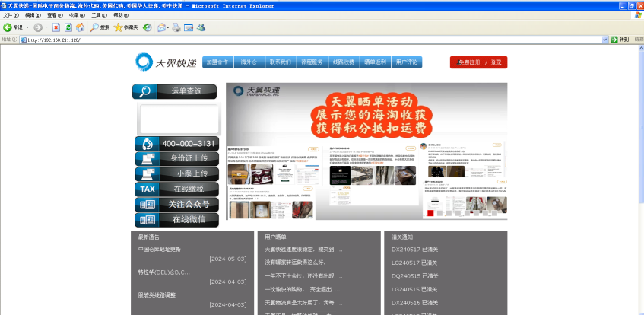Click the 转到 Go button beside address bar
Screen dimensions: 644x315
(620, 40)
